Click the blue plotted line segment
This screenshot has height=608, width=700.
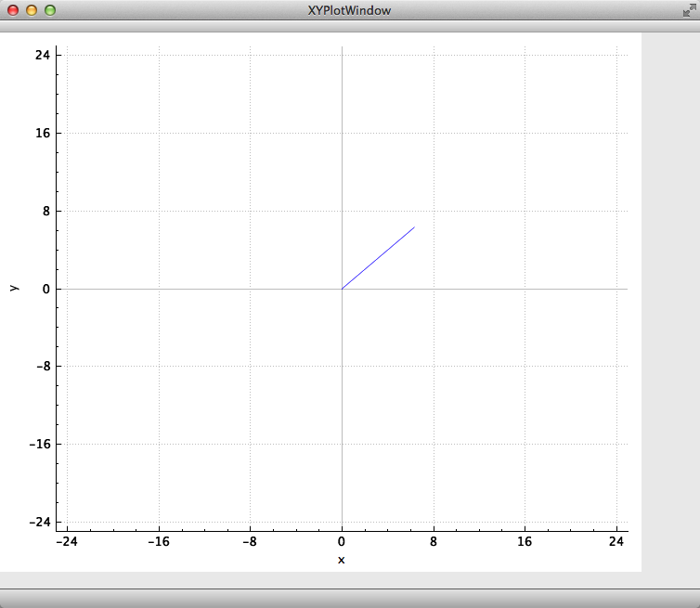click(378, 258)
